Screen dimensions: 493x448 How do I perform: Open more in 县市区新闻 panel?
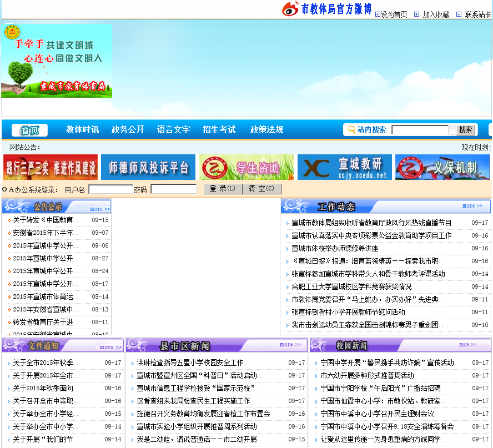[x=290, y=345]
